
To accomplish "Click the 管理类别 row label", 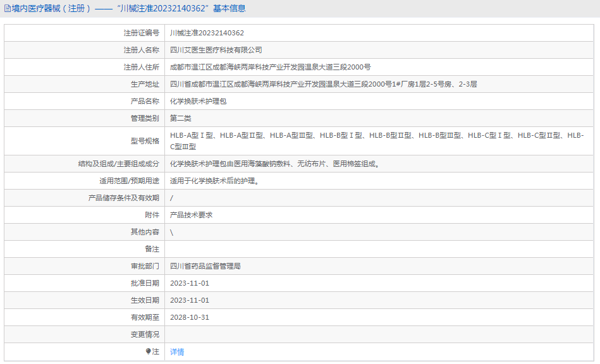I will click(x=145, y=119).
